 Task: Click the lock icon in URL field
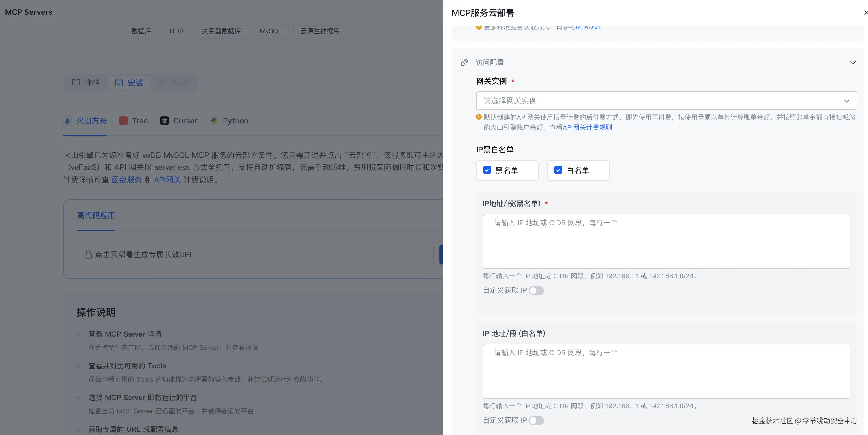pyautogui.click(x=88, y=254)
